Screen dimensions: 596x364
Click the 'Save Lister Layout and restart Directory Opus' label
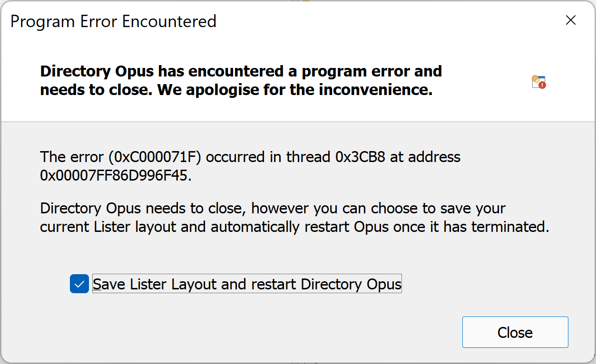tap(247, 284)
